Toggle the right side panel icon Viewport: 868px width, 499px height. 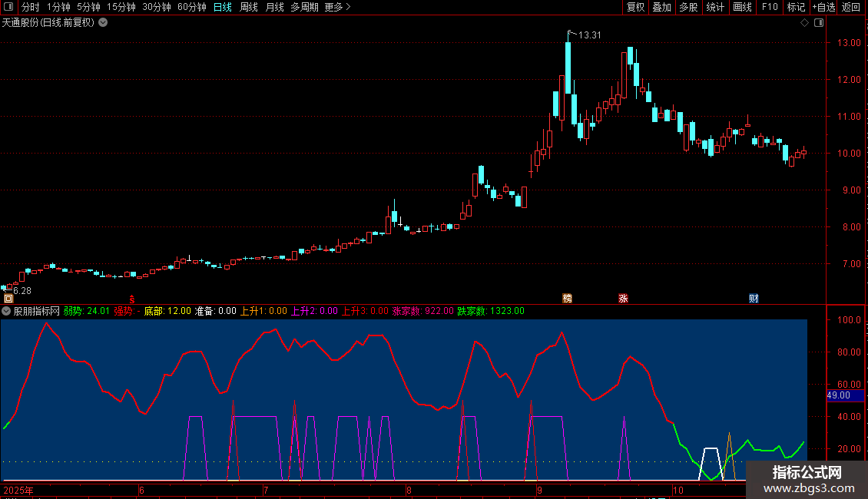pyautogui.click(x=819, y=23)
